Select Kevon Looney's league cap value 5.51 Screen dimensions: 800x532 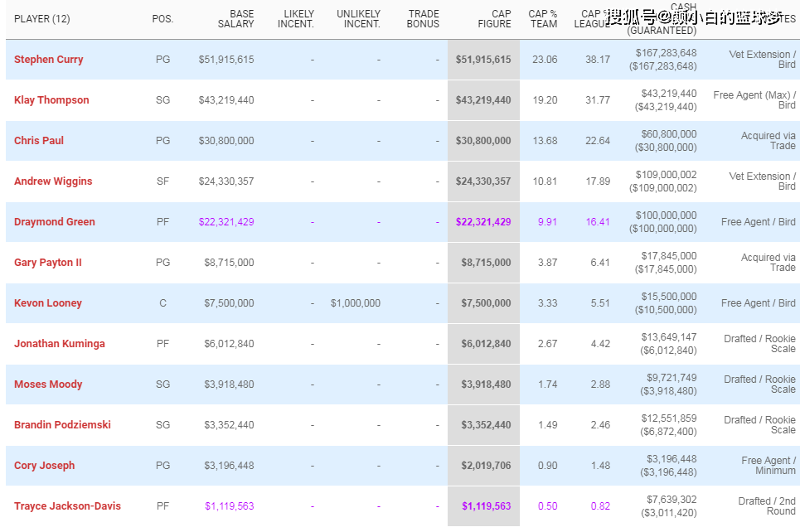click(x=600, y=303)
